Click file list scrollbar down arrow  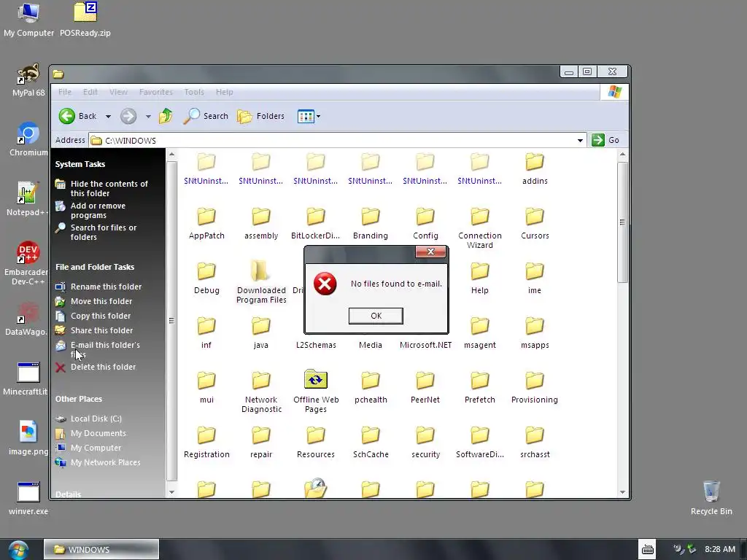pos(622,492)
